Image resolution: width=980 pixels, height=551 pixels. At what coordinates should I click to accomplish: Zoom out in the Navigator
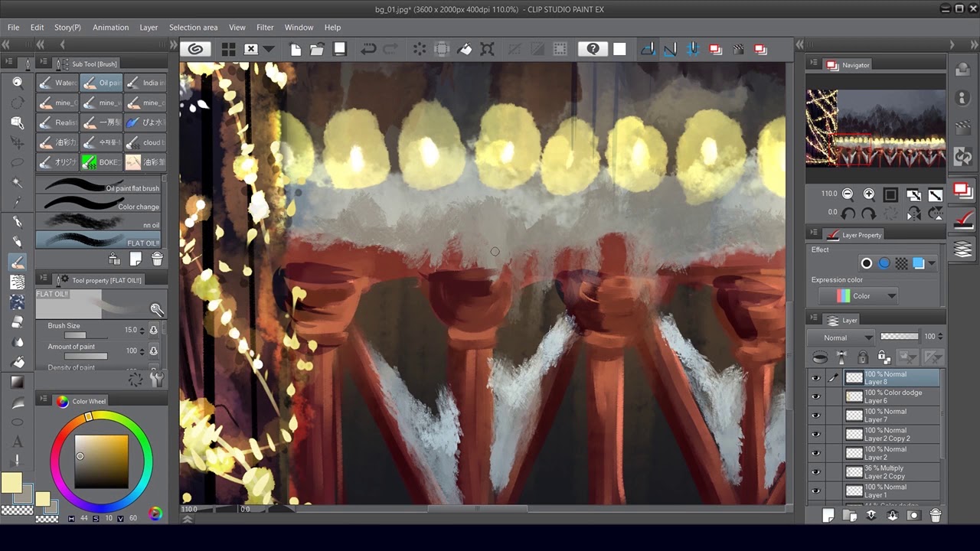click(848, 194)
